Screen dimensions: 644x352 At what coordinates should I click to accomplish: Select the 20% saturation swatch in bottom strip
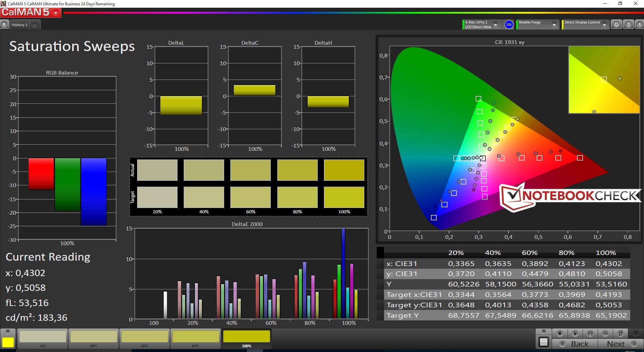pos(43,339)
